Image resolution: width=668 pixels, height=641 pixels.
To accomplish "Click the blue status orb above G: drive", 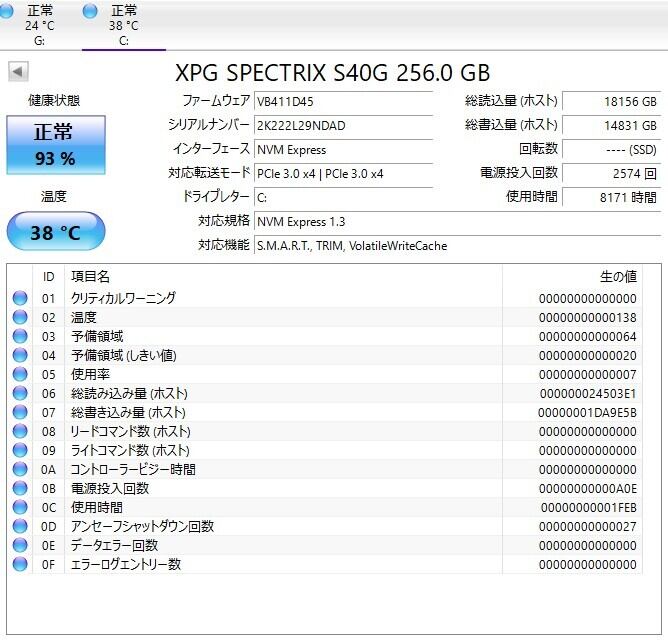I will [x=8, y=11].
